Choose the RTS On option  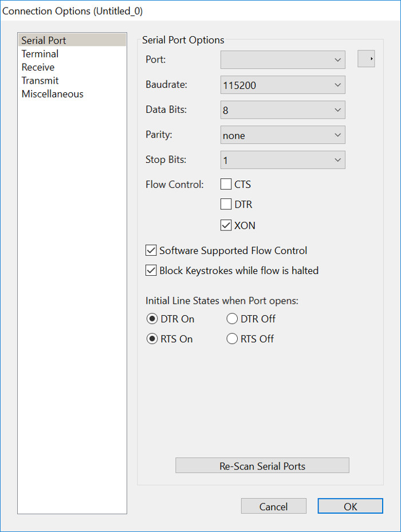coord(152,339)
